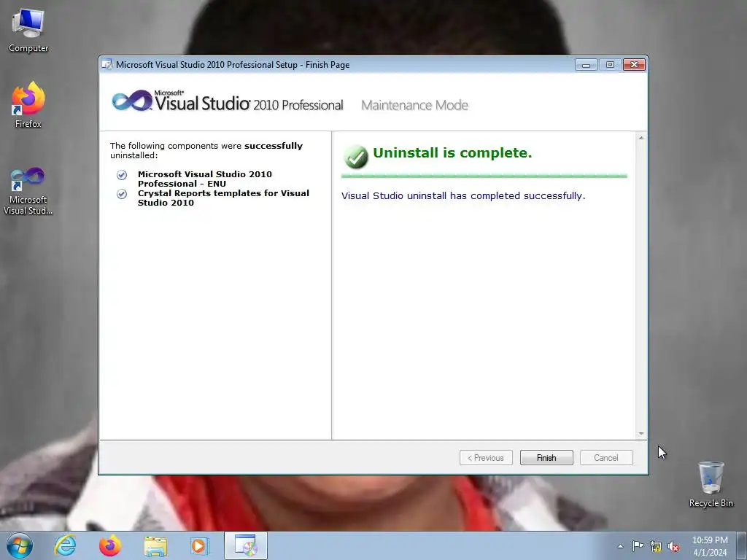Click the scrollbar down arrow
Screen dimensions: 747x560
(641, 433)
